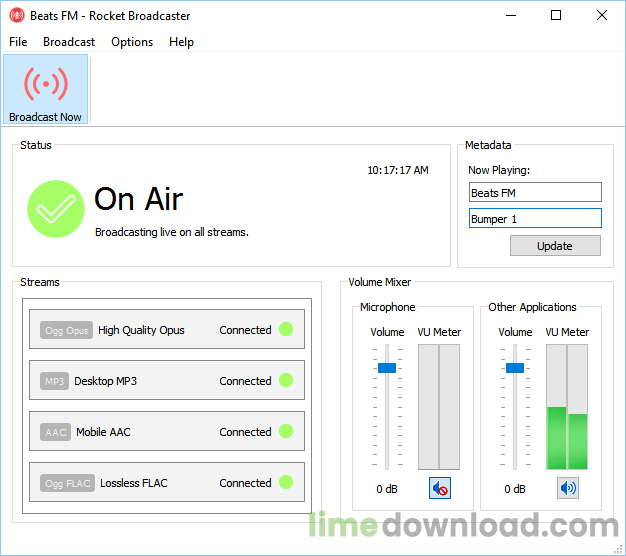626x556 pixels.
Task: Open the File menu
Action: (x=18, y=42)
